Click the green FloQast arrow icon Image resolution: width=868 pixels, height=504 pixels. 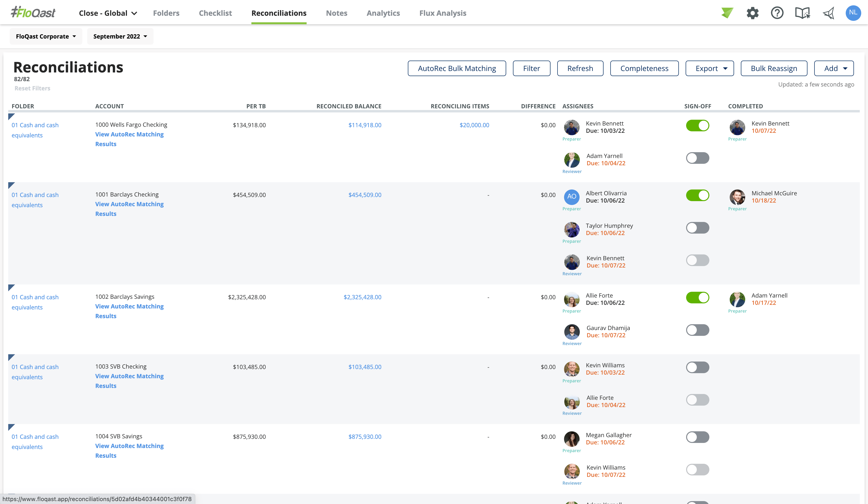(727, 13)
